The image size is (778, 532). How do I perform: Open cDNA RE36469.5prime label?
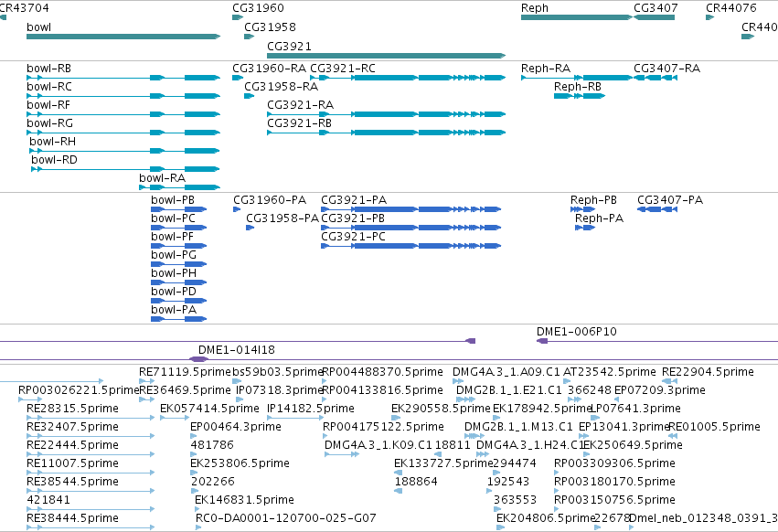(185, 390)
